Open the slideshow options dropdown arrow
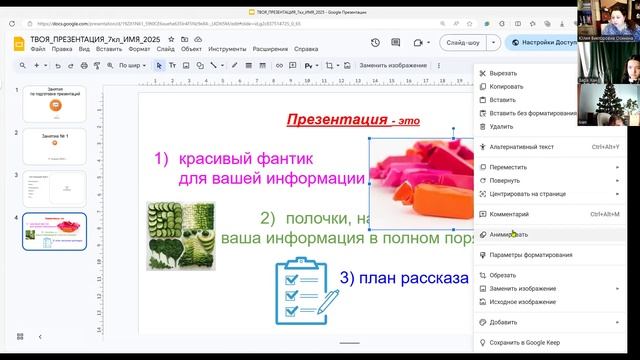The image size is (640, 360). click(493, 42)
